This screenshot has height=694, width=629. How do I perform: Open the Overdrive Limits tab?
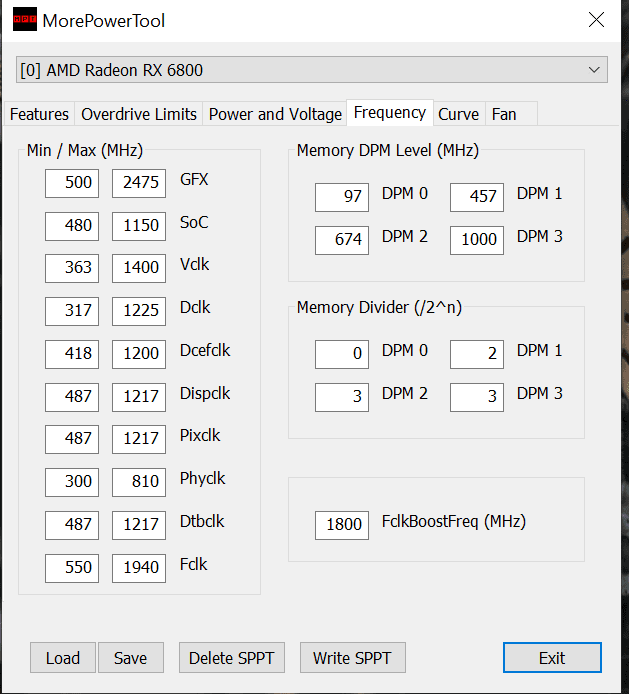139,114
